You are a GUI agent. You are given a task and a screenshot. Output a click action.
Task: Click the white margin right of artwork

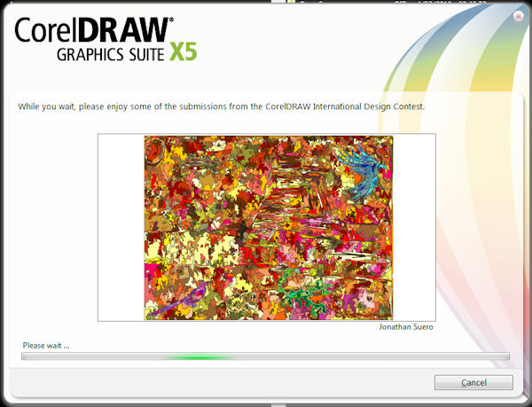pos(413,227)
